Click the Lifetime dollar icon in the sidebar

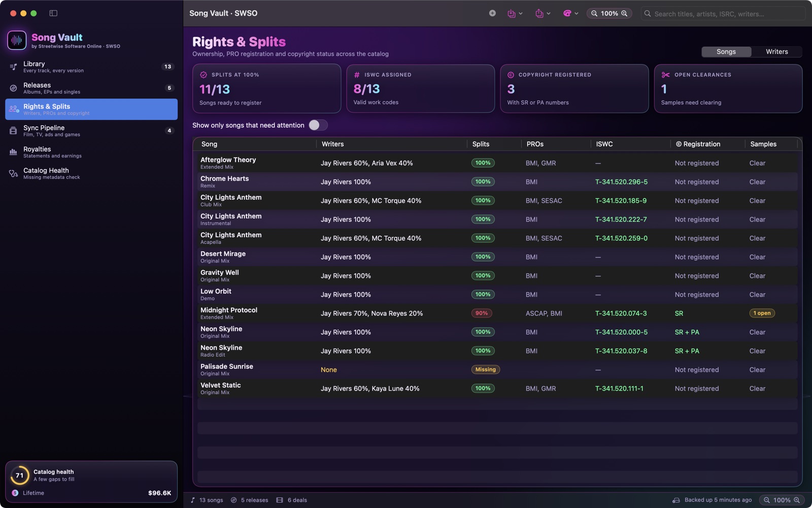tap(15, 493)
